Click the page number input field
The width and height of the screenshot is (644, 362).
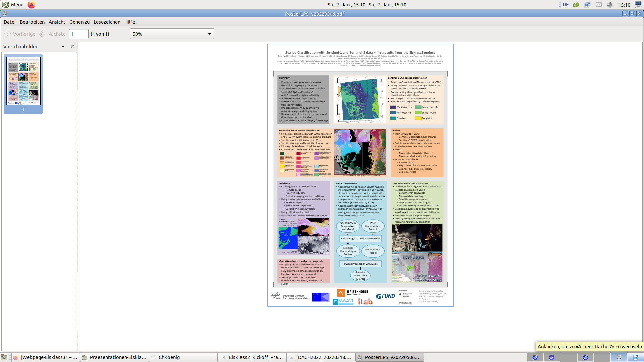(x=78, y=34)
